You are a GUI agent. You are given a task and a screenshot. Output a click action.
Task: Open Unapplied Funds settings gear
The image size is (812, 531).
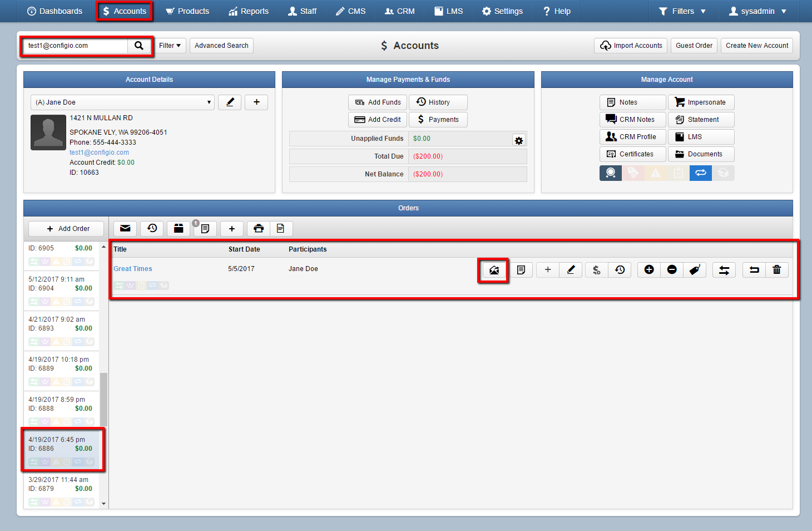(x=519, y=140)
